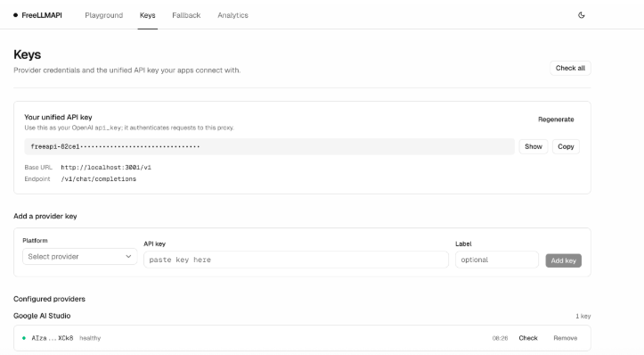Click the Configured providers heading
The width and height of the screenshot is (644, 355).
[x=49, y=299]
